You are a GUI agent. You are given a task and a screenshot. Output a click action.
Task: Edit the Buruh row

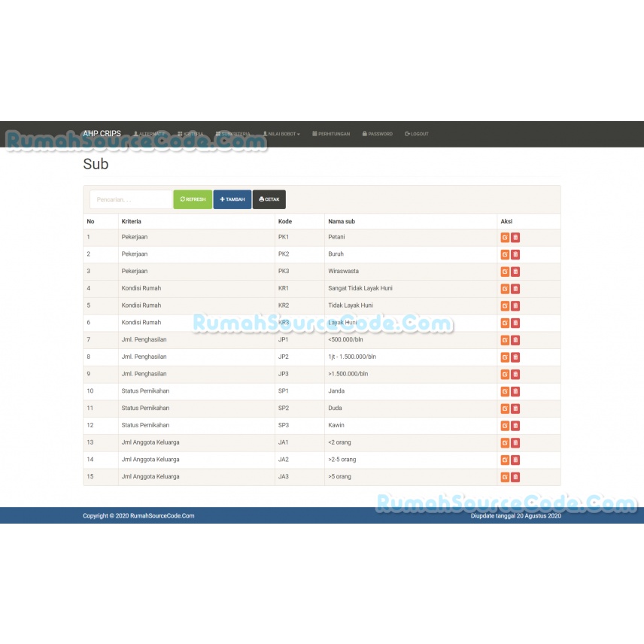pyautogui.click(x=505, y=254)
